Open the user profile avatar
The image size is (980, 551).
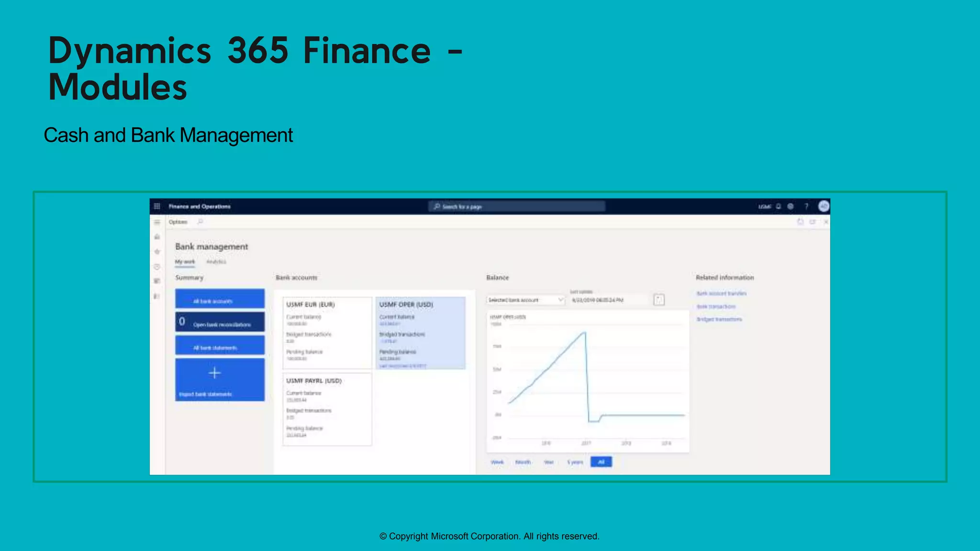coord(824,206)
